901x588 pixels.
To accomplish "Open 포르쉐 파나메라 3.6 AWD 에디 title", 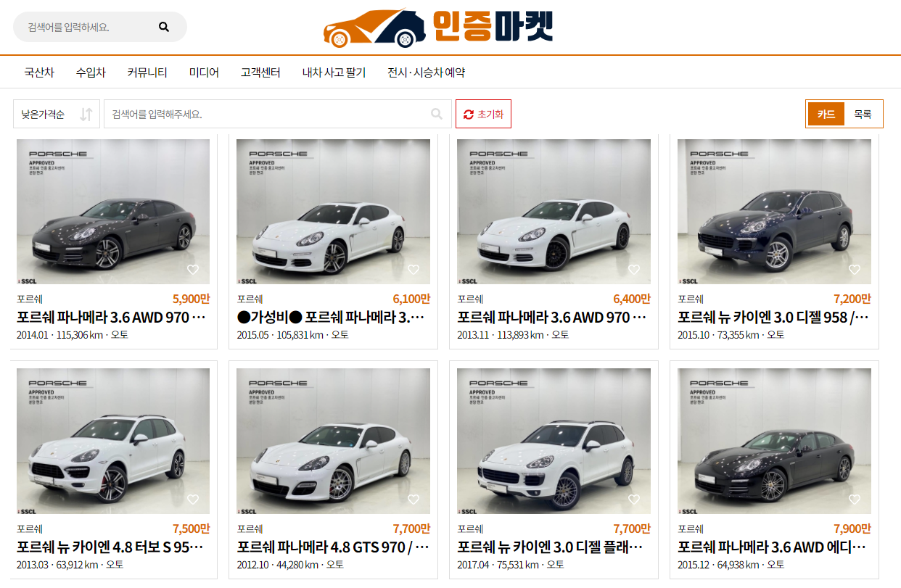I will click(x=771, y=547).
